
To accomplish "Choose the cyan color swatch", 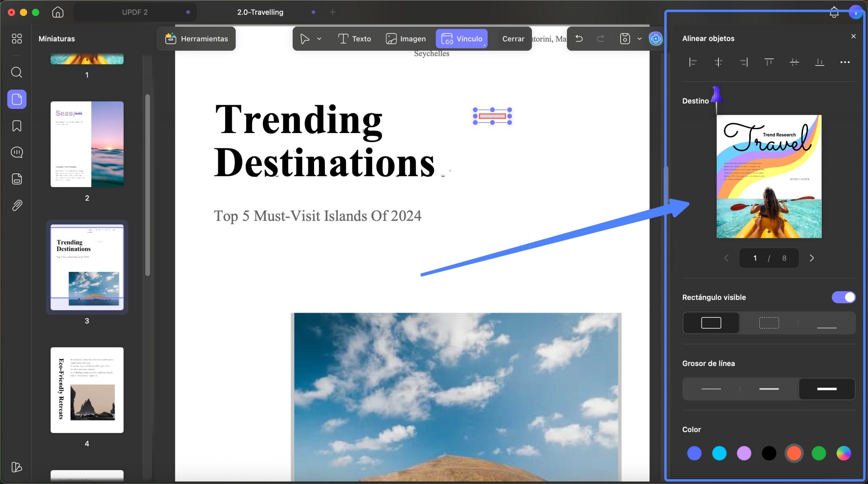I will point(719,453).
